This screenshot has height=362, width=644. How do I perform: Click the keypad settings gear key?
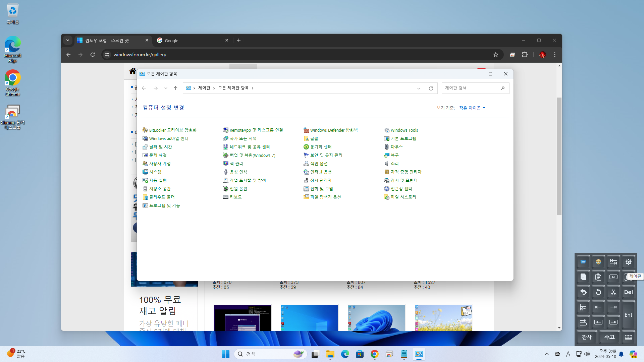pos(629,262)
